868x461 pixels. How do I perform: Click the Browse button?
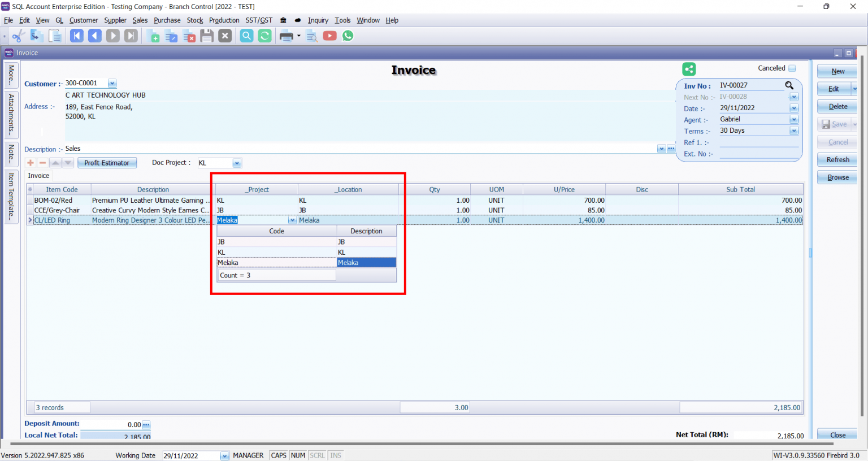[x=837, y=177]
